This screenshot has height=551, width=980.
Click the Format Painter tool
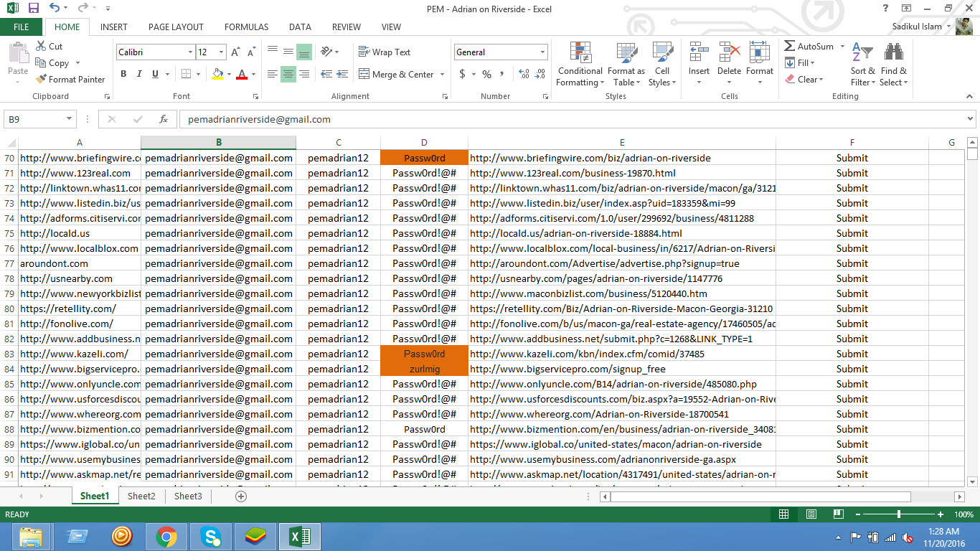coord(70,80)
